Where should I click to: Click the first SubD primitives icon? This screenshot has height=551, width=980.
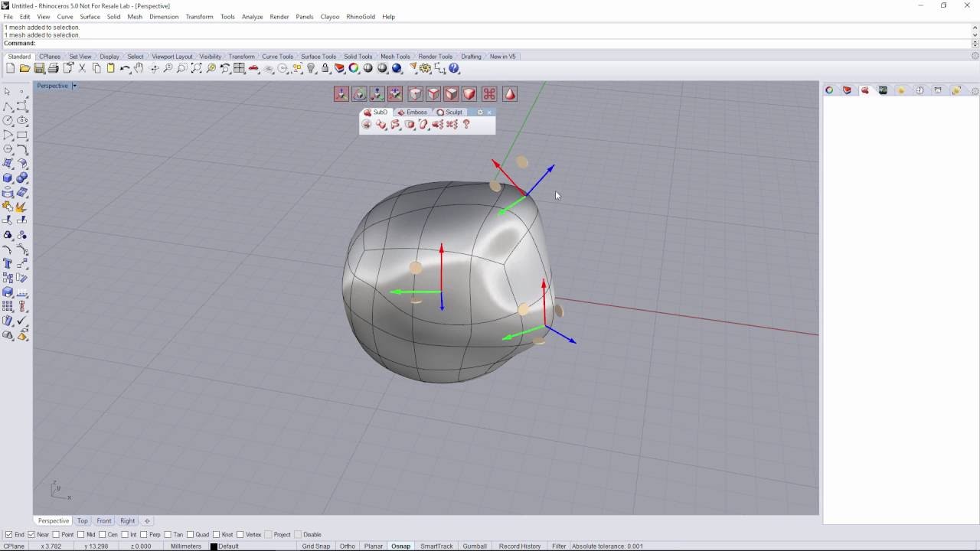pos(367,124)
